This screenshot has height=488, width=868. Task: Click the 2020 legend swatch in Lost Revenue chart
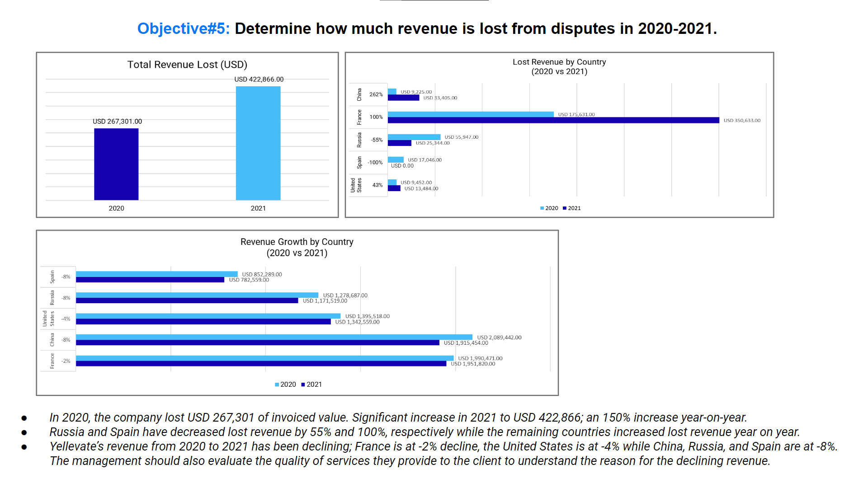(x=542, y=208)
